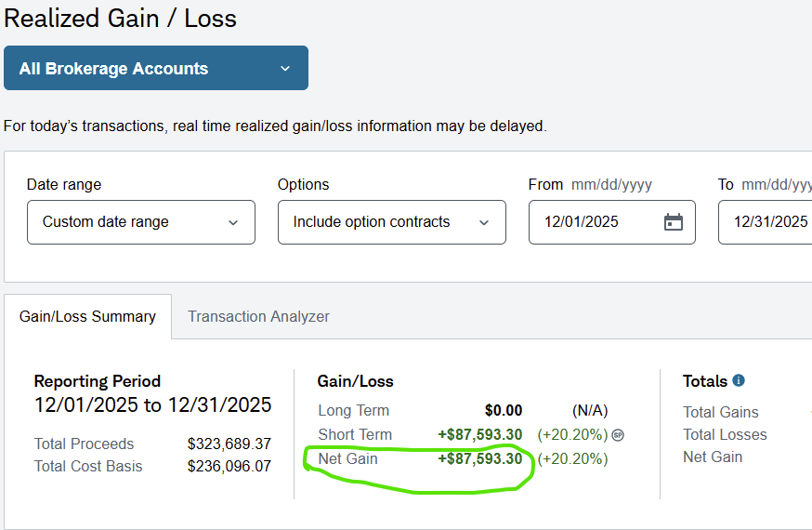Click the Total Cost Basis amount $236,096.07
Viewport: 812px width, 530px height.
229,466
